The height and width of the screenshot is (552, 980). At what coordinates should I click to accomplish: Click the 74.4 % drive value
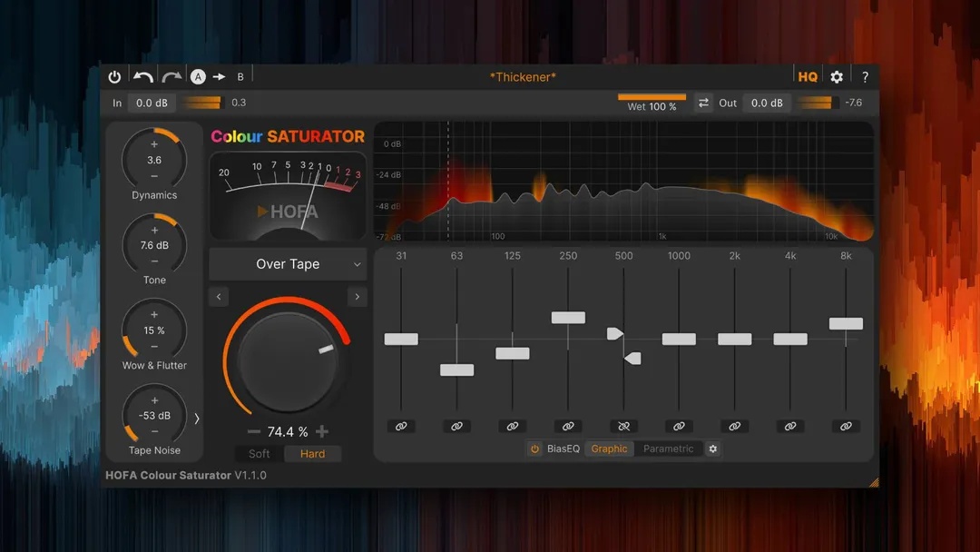click(288, 431)
